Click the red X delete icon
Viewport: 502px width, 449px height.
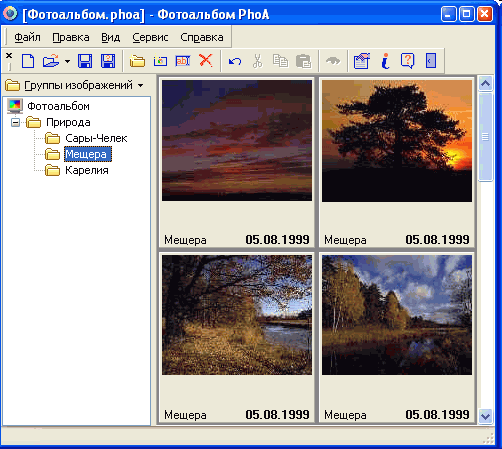(x=206, y=61)
